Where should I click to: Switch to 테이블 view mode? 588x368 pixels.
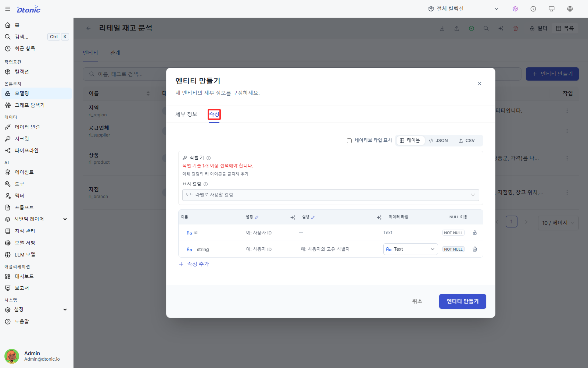410,141
